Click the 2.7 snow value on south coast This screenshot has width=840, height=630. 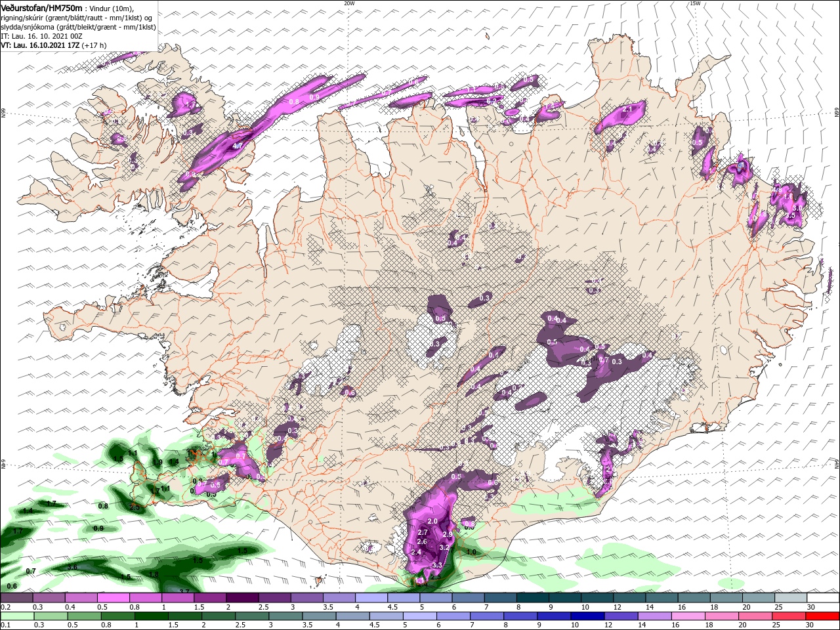coord(423,532)
